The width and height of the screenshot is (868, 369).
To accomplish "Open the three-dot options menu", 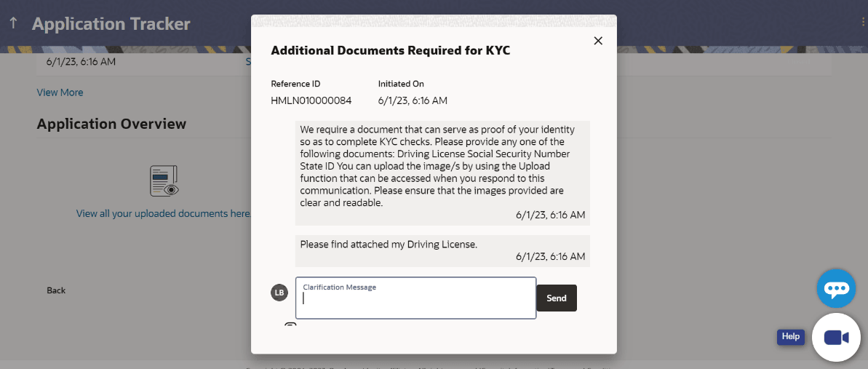I will 863,22.
